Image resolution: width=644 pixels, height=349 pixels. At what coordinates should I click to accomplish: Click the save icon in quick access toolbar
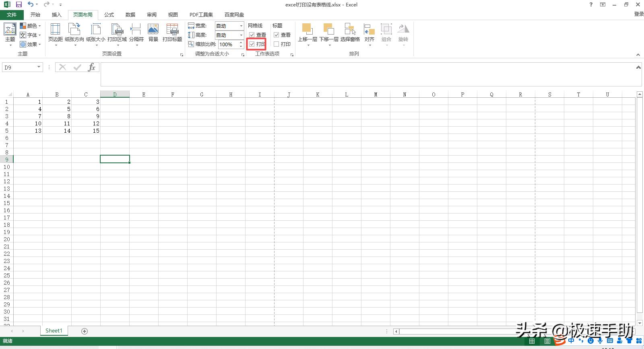click(x=19, y=4)
